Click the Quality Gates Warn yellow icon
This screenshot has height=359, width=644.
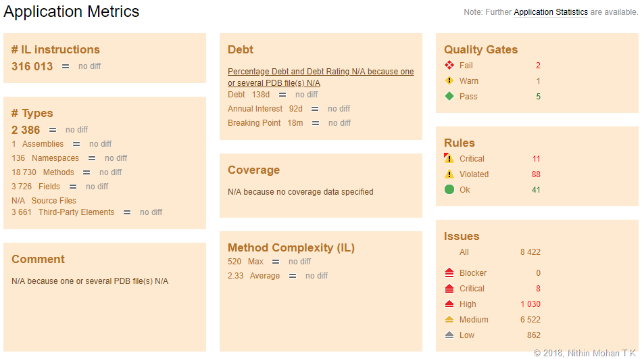point(449,81)
